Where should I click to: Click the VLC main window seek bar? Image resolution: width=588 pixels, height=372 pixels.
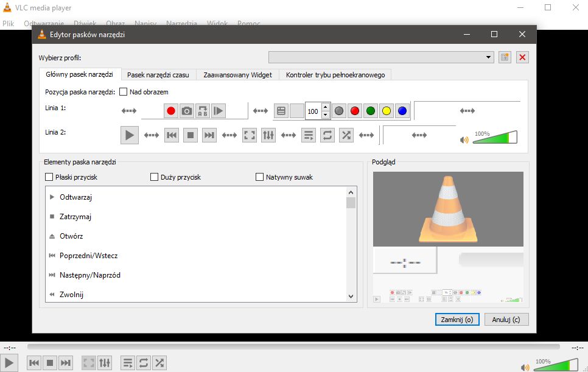[x=293, y=347]
